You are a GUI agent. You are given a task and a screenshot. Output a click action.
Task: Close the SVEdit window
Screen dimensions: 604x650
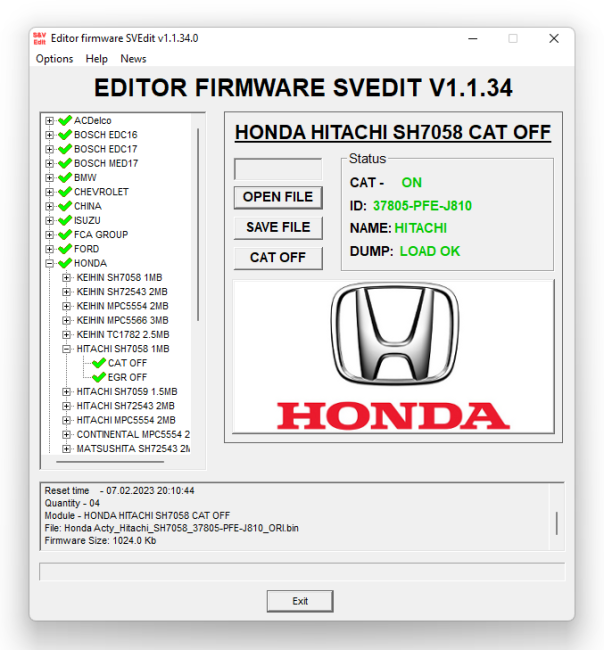554,39
